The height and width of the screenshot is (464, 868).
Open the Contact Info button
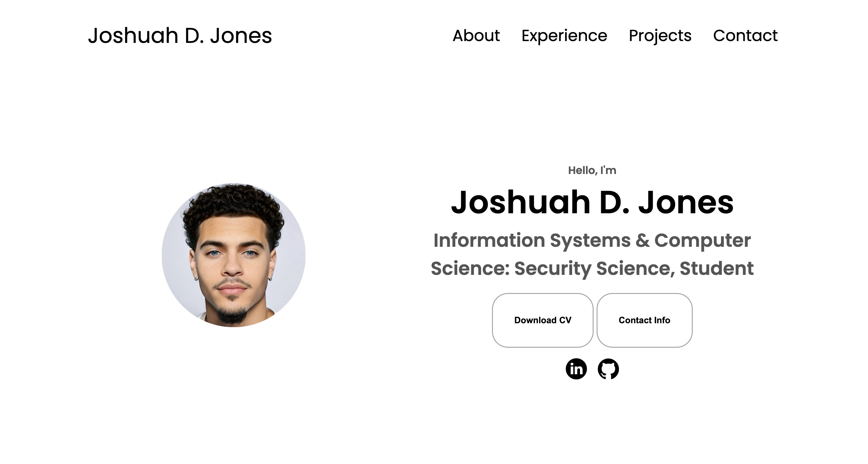click(644, 320)
